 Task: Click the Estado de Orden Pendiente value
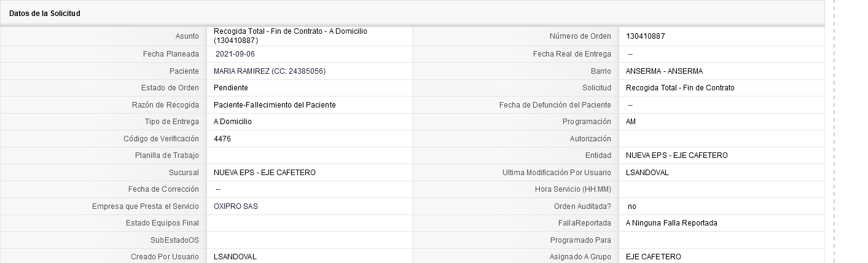tap(231, 88)
